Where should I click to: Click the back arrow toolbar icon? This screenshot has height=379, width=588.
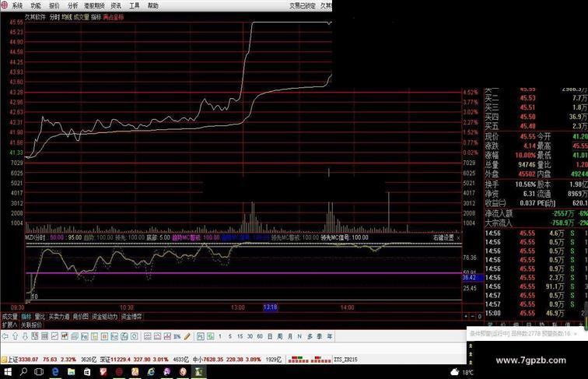point(5,336)
